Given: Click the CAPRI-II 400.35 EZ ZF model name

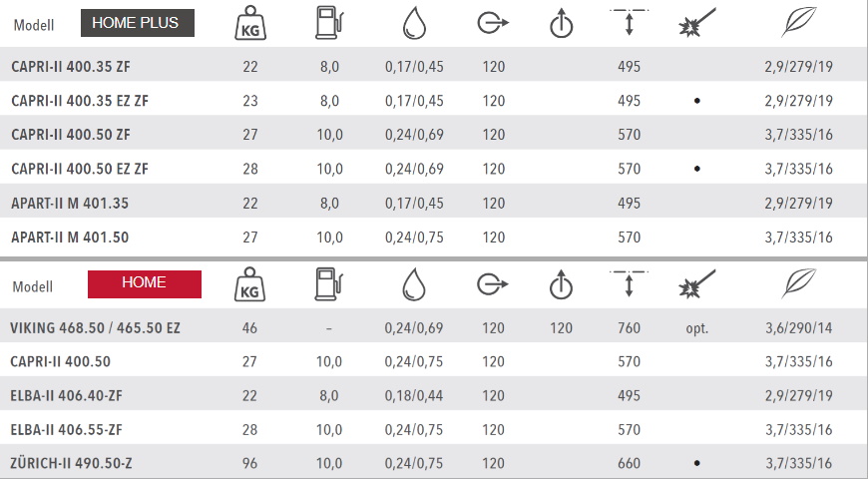Looking at the screenshot, I should (80, 101).
